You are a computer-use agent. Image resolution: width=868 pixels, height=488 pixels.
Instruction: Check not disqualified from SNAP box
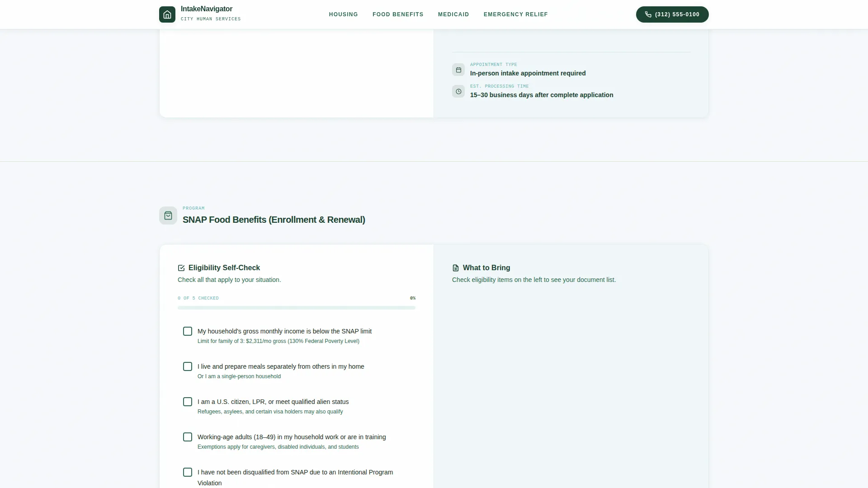(x=188, y=472)
